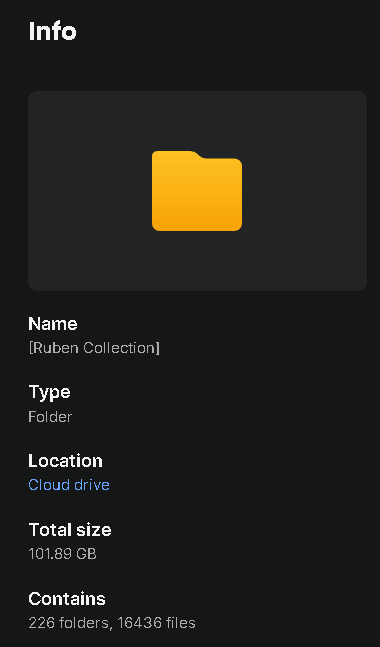
Task: Click the 'Type' field label
Action: point(49,392)
